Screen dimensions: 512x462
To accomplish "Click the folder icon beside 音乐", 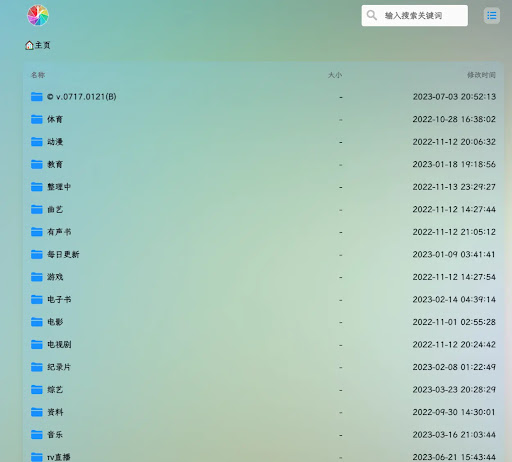I will 37,435.
